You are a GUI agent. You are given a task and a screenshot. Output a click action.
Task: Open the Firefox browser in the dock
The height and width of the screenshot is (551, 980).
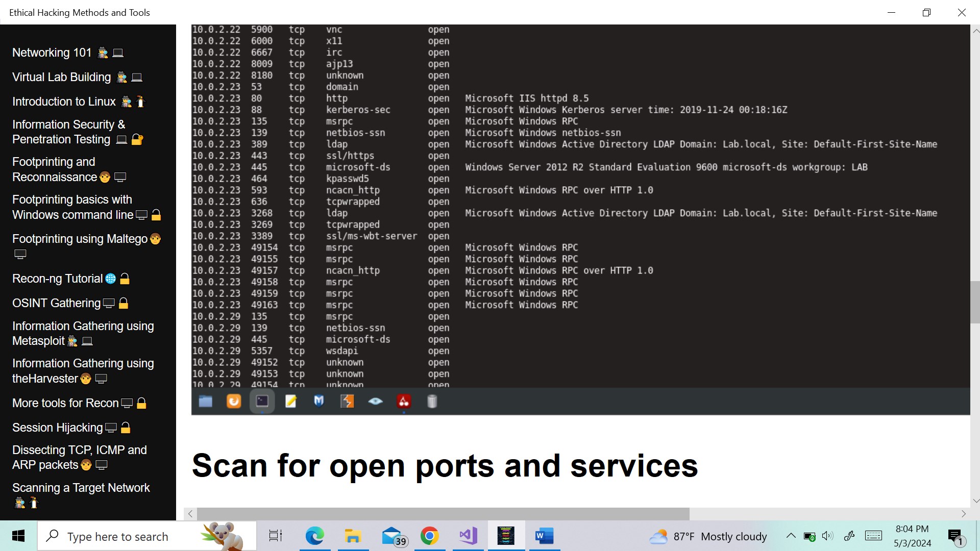(233, 402)
